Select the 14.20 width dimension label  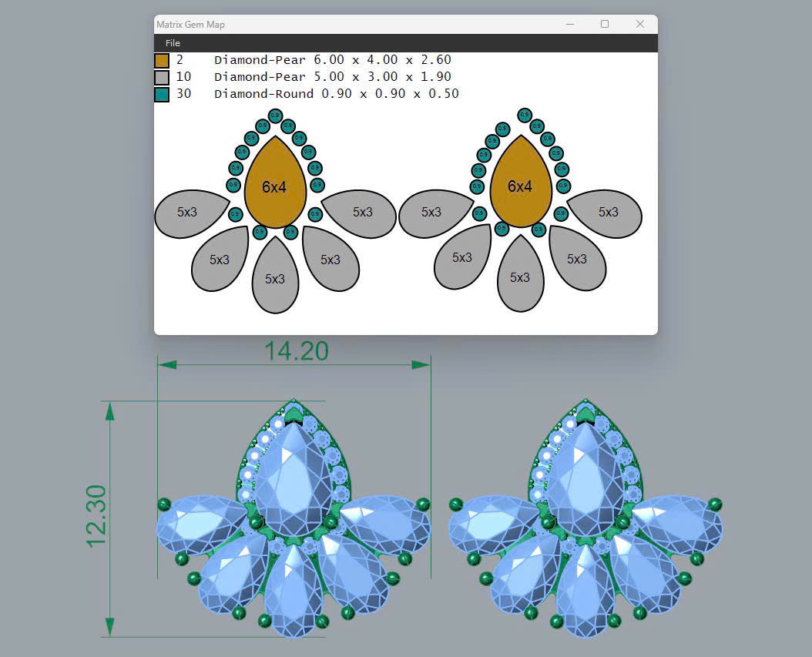click(296, 351)
